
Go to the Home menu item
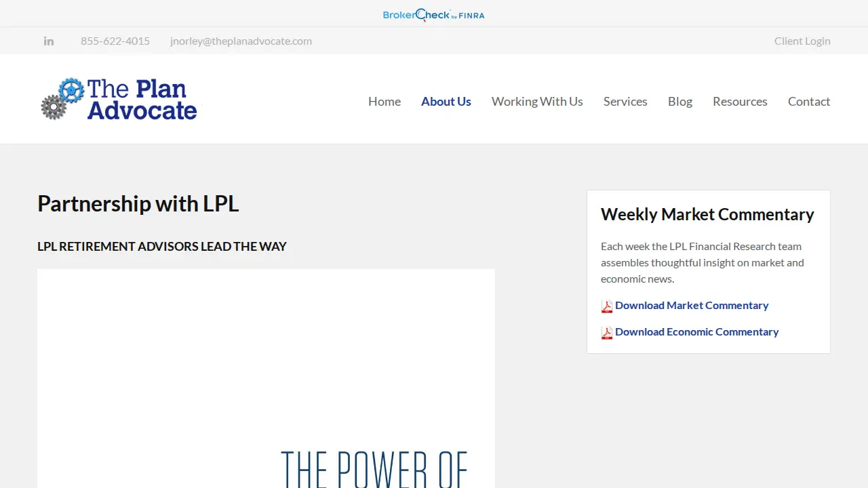pos(384,101)
